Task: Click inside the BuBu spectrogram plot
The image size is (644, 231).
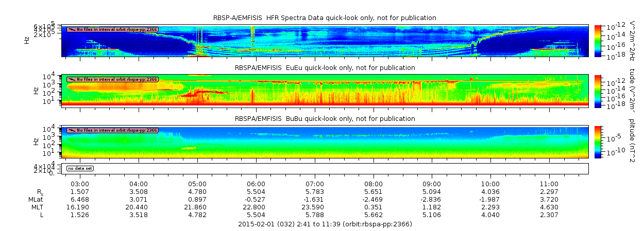Action: [x=326, y=141]
